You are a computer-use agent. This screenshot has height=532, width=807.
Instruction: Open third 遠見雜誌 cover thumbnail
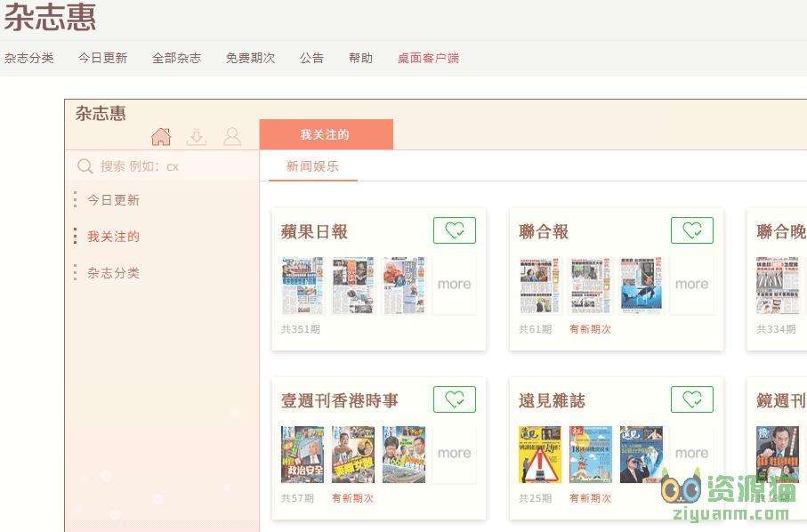coord(642,455)
